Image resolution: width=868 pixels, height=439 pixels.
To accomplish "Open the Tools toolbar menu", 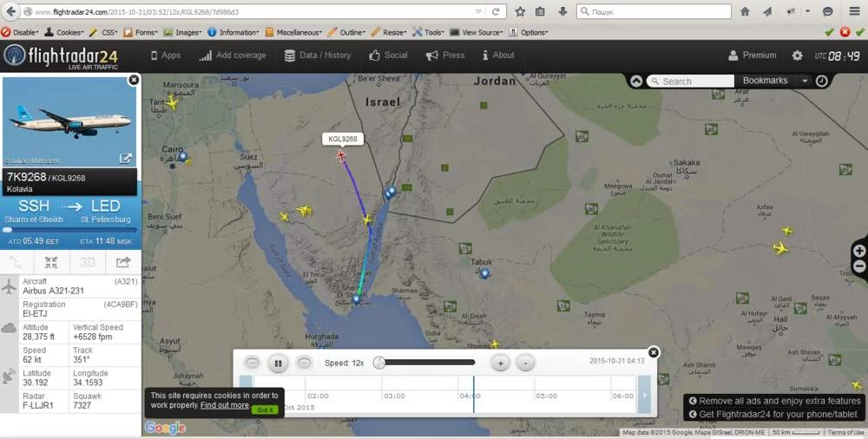I will coord(429,33).
